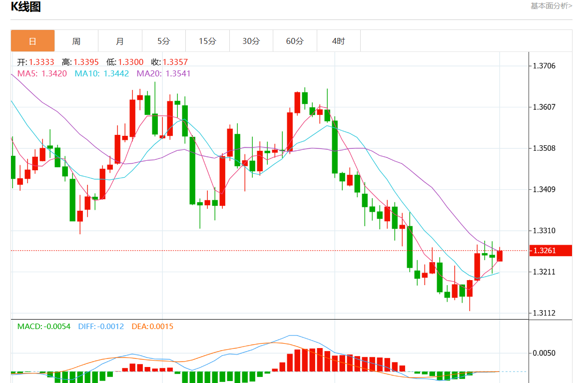Click the red 1.3261 current price label
Image resolution: width=588 pixels, height=383 pixels.
[551, 250]
